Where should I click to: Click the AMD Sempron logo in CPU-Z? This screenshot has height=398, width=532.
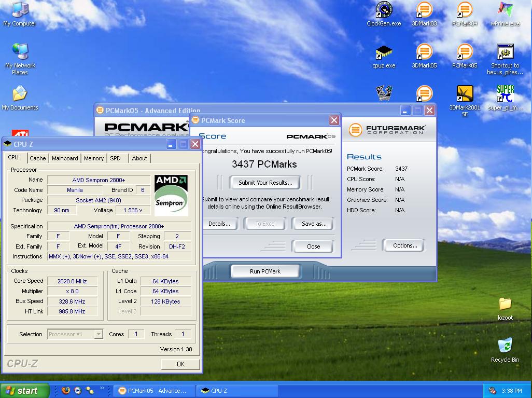[x=171, y=195]
